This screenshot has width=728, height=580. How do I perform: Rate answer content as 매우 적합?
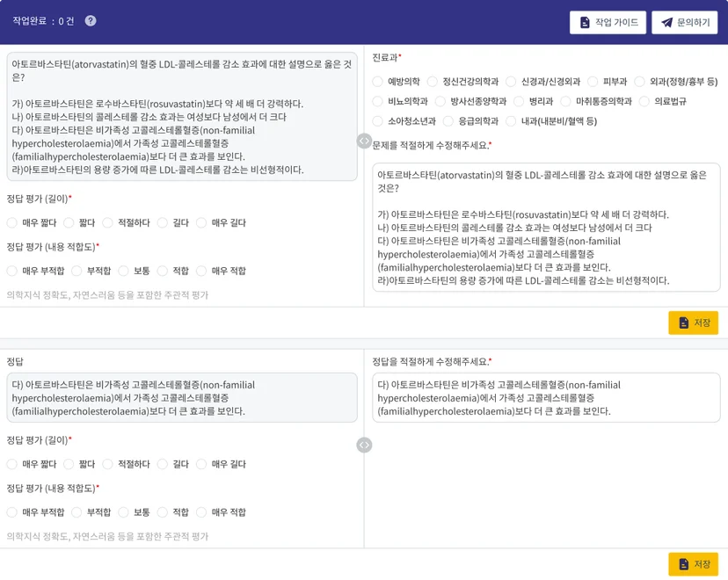pos(201,512)
